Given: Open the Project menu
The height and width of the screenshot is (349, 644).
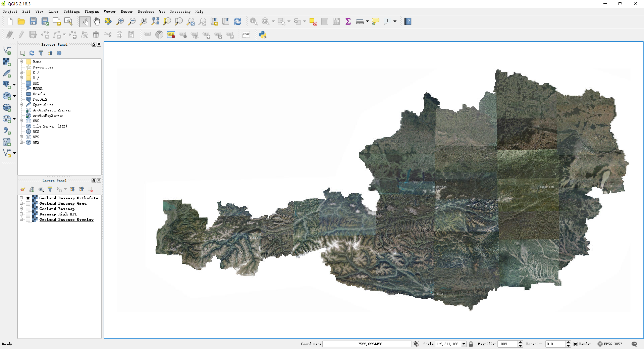Looking at the screenshot, I should coord(10,11).
